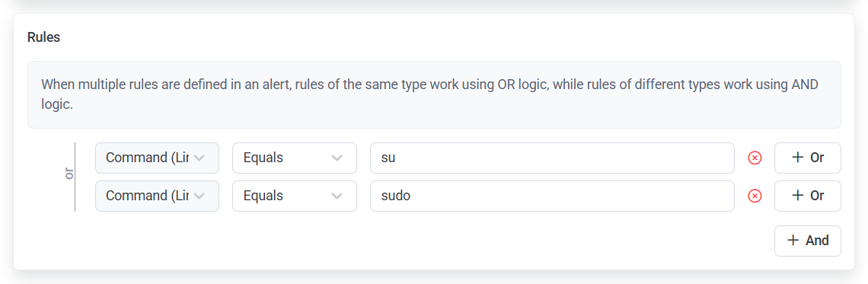Open the Command (Linux) dropdown in the "sudo" row
This screenshot has width=868, height=284.
click(157, 196)
